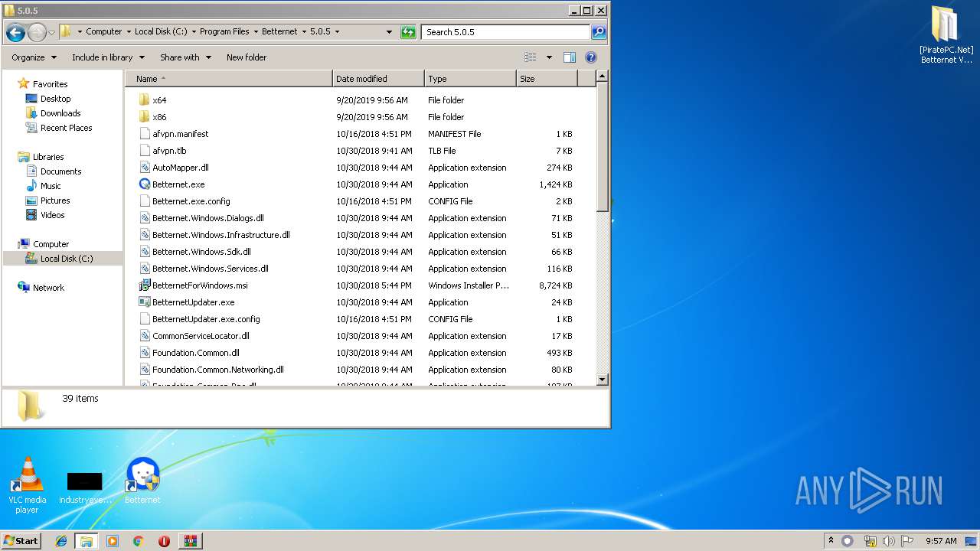Click file list scroll up arrow
The width and height of the screenshot is (980, 551).
[602, 76]
